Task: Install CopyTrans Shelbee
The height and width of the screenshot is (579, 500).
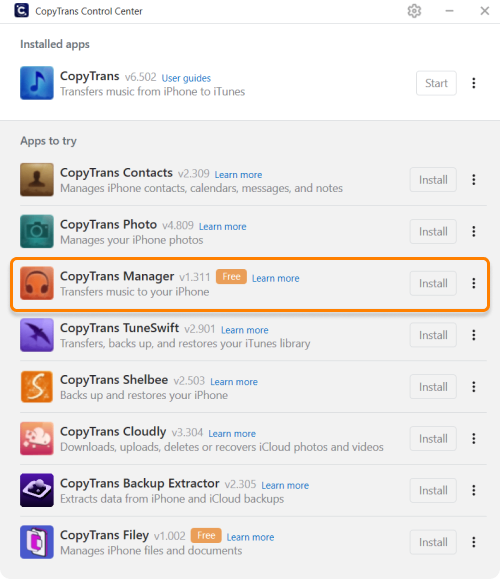Action: pyautogui.click(x=433, y=387)
